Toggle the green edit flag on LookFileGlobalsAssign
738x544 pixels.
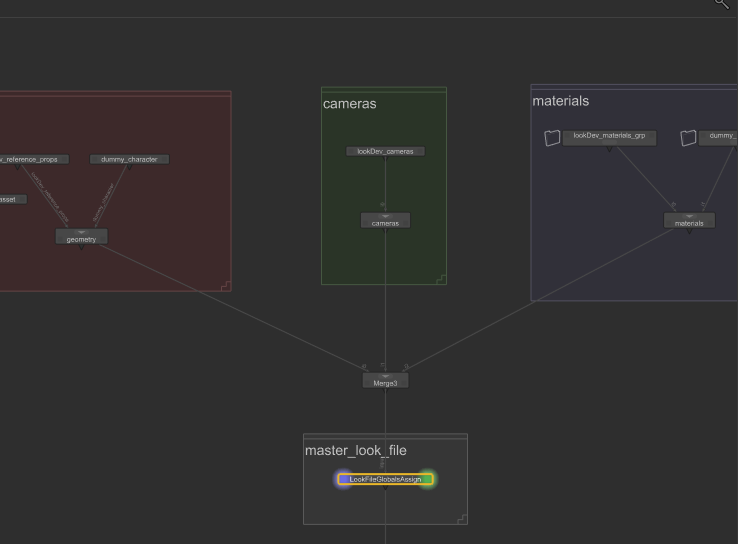pos(427,480)
